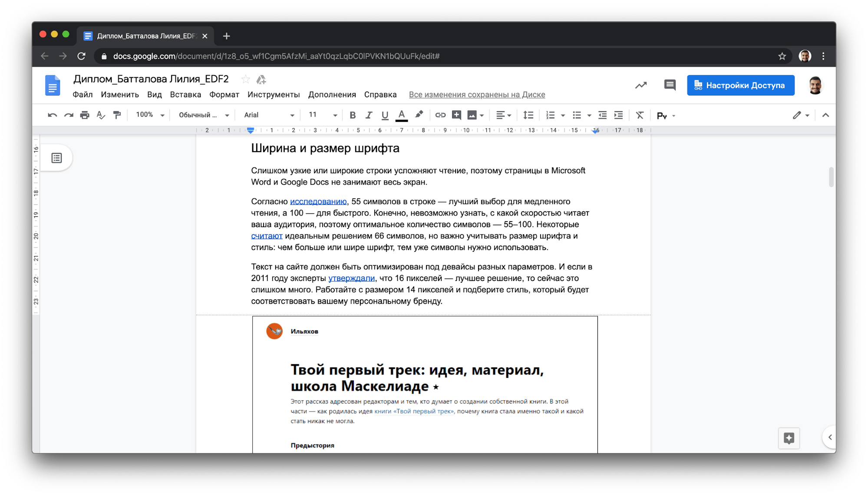Open the Insert comment icon
This screenshot has height=496, width=868.
click(x=456, y=115)
